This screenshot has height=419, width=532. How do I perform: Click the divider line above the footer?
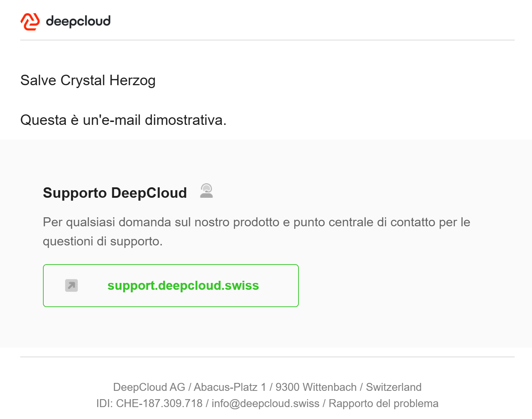tap(267, 357)
